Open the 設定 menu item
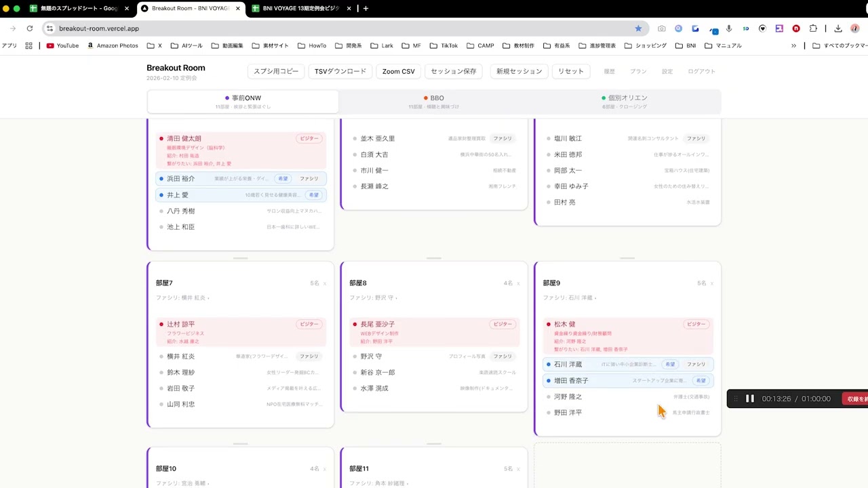This screenshot has width=868, height=488. [667, 71]
